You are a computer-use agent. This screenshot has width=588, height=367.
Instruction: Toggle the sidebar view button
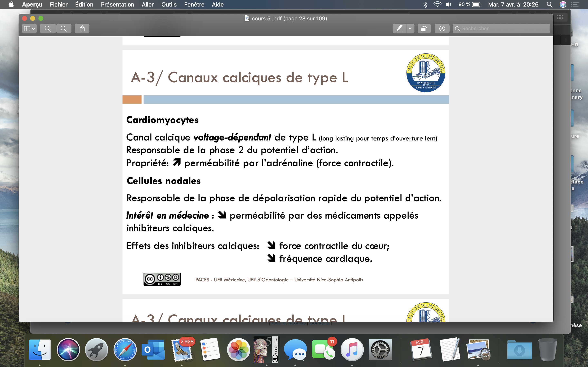click(27, 29)
